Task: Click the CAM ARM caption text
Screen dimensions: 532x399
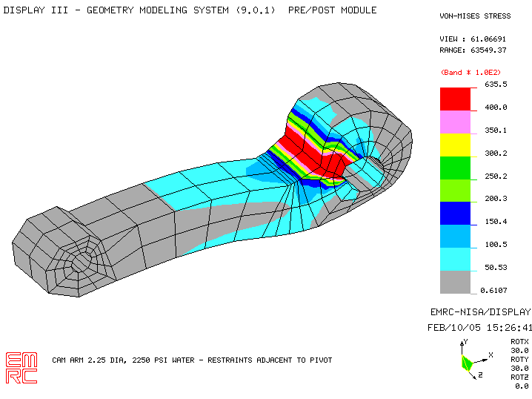Action: click(191, 360)
